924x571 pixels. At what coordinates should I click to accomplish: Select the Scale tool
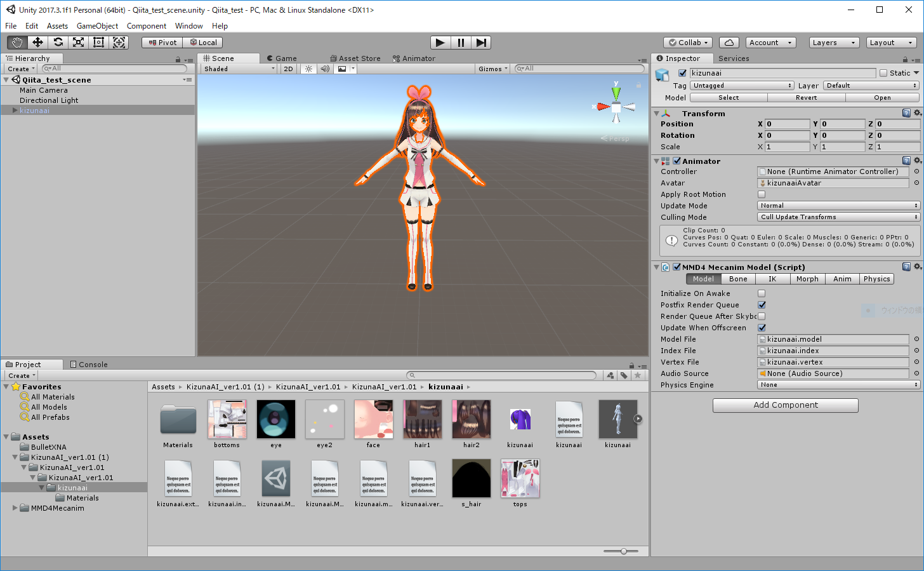[x=77, y=42]
